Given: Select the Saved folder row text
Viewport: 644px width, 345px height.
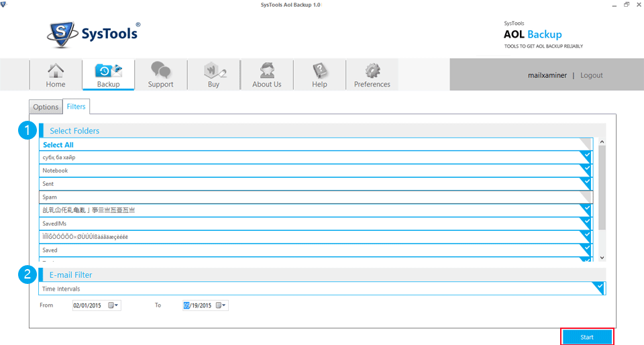Looking at the screenshot, I should pyautogui.click(x=50, y=250).
